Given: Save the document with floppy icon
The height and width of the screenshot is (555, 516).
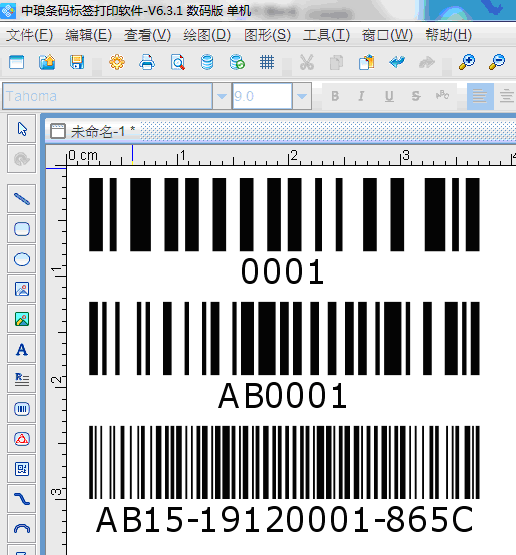Looking at the screenshot, I should pyautogui.click(x=77, y=63).
